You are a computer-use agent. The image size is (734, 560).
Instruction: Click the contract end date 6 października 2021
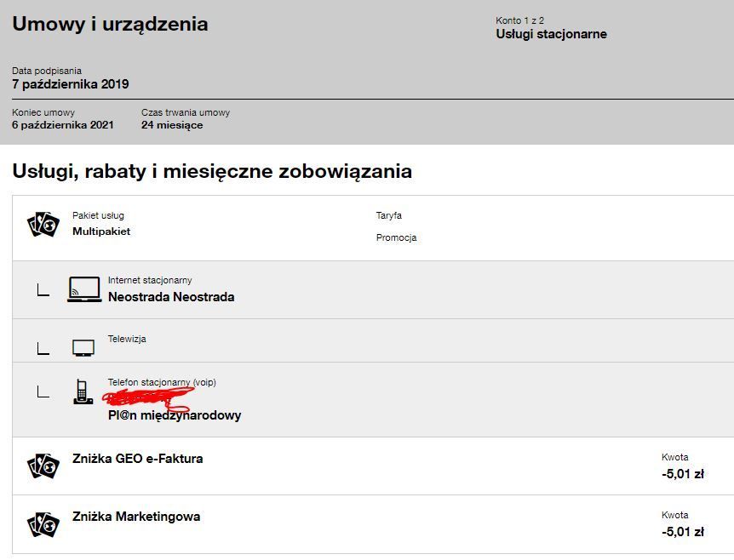(66, 124)
